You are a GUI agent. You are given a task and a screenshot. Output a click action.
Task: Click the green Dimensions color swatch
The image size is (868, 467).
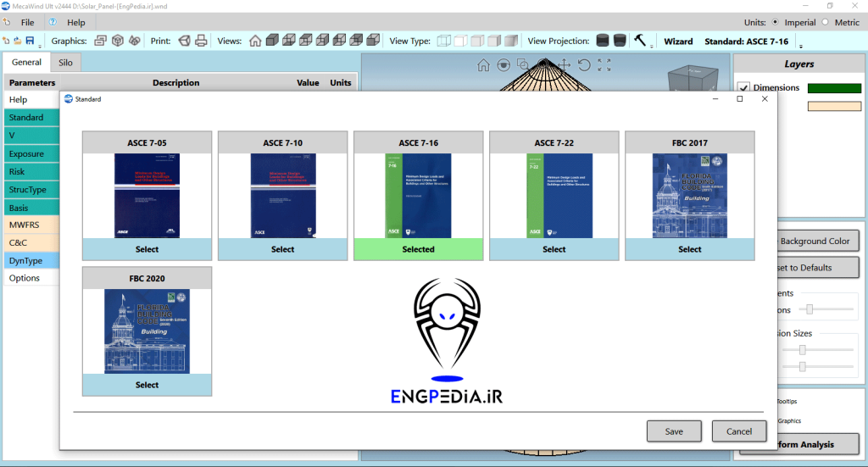click(x=833, y=87)
